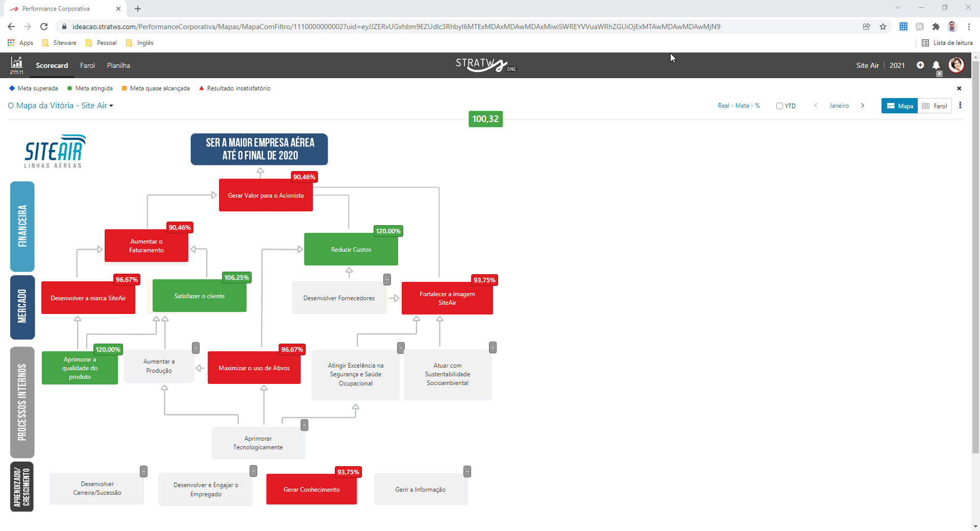
Task: Open Desenvolver a marca SiteAir objective
Action: pyautogui.click(x=88, y=298)
